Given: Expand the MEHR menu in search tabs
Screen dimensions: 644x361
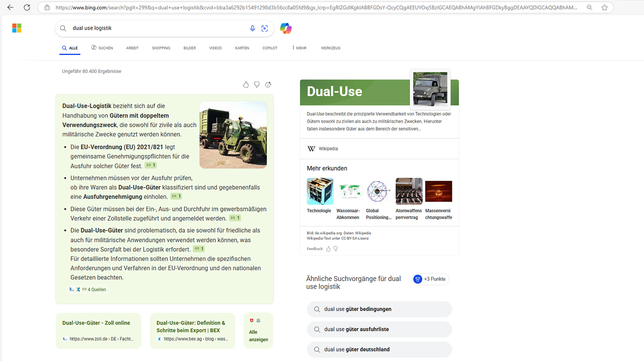Looking at the screenshot, I should click(x=299, y=48).
